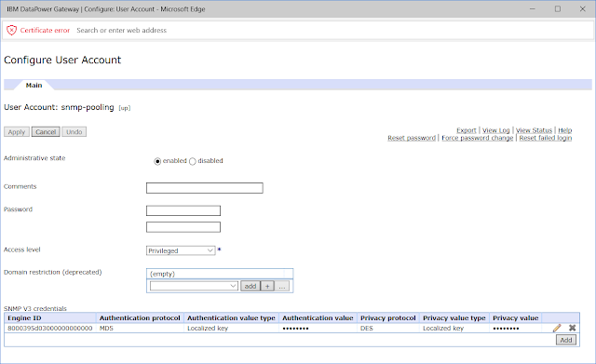Open the Access level dropdown

[x=181, y=250]
